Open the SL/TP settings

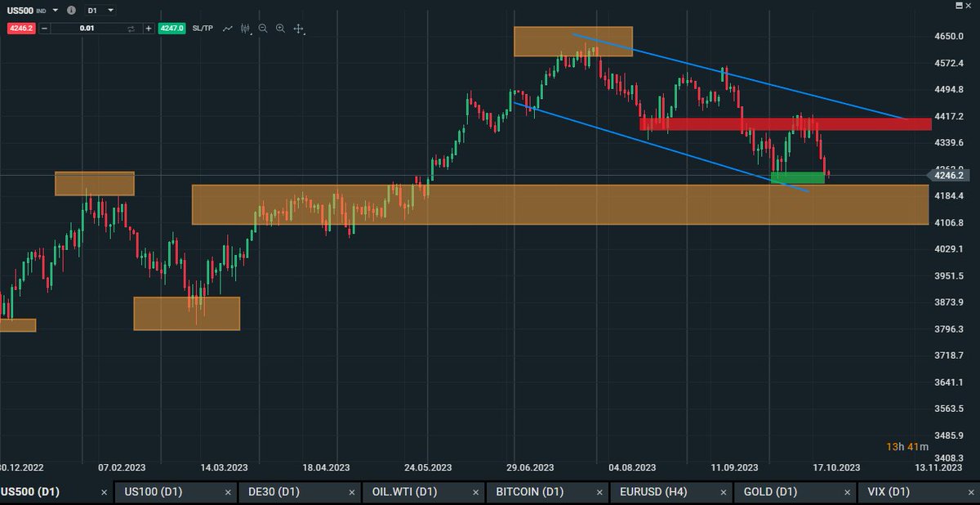click(203, 29)
